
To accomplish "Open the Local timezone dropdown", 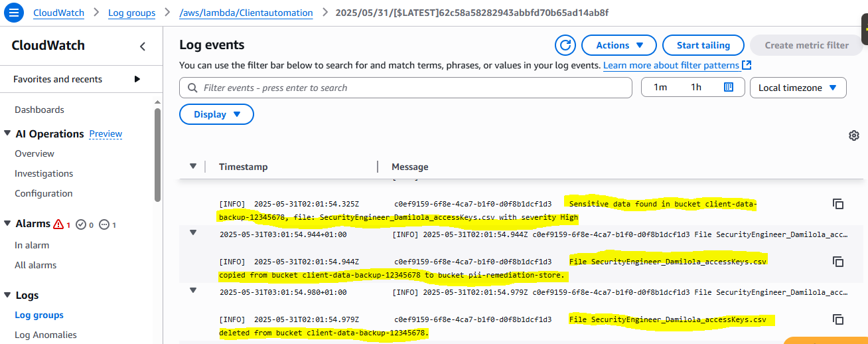I will coord(798,88).
